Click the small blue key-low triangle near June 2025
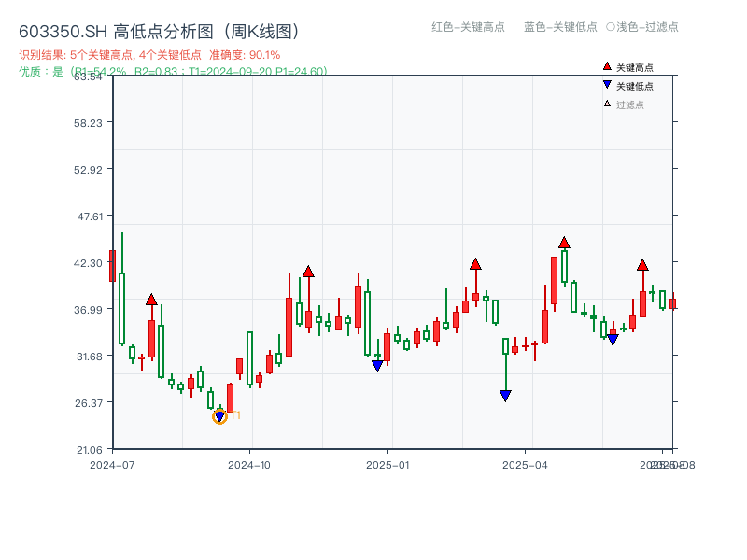This screenshot has height=560, width=747. [612, 341]
